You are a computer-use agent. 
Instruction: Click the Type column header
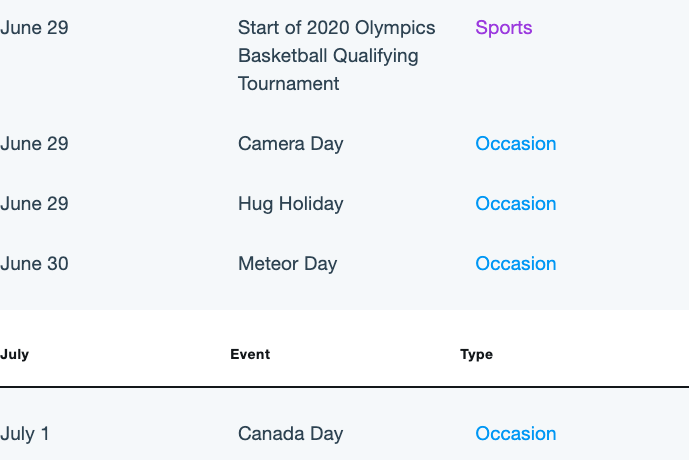pyautogui.click(x=477, y=354)
